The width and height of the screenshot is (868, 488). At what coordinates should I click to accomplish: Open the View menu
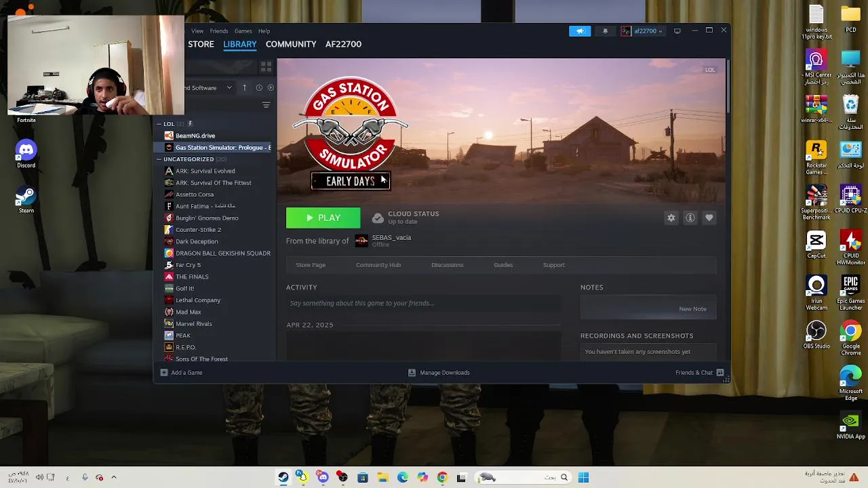pyautogui.click(x=197, y=30)
